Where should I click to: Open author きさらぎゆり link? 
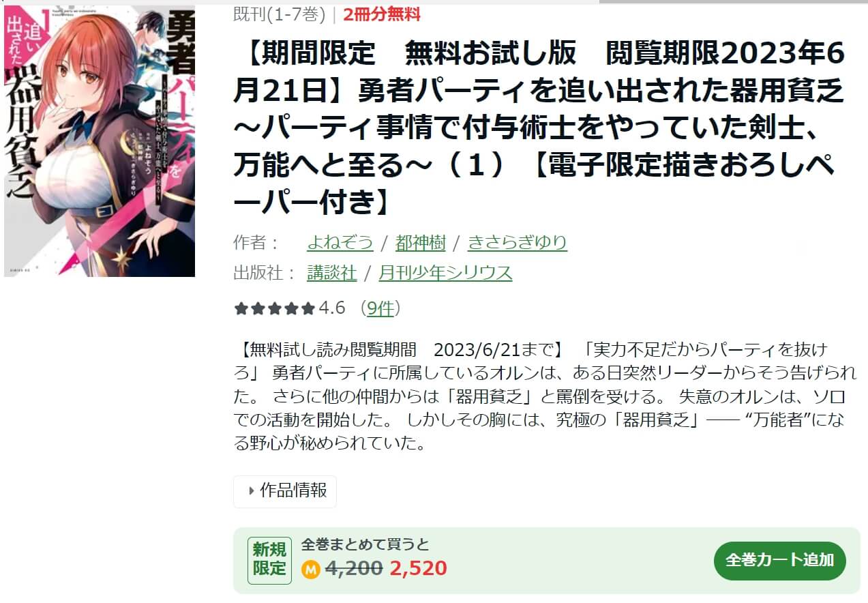click(518, 242)
